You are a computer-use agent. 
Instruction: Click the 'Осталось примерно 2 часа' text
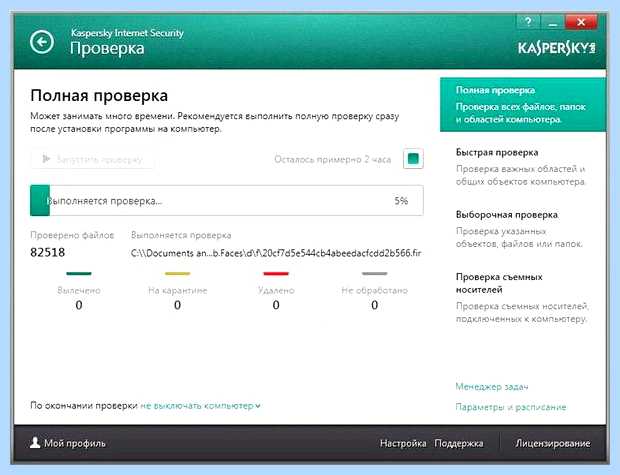point(333,159)
